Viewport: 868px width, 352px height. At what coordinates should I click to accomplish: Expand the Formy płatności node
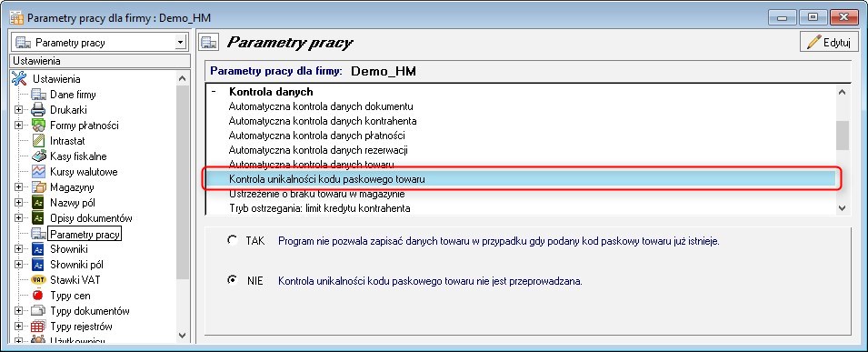(19, 126)
